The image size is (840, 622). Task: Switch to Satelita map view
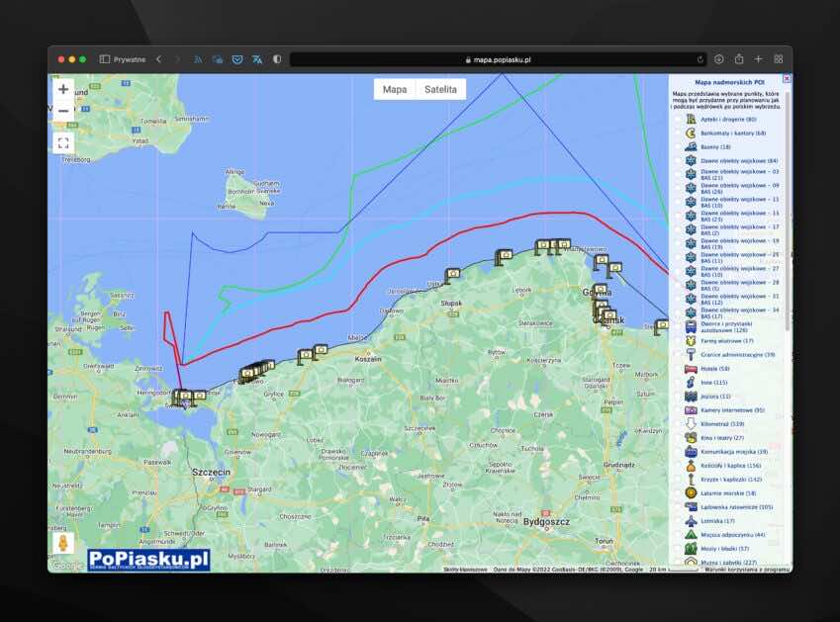440,89
